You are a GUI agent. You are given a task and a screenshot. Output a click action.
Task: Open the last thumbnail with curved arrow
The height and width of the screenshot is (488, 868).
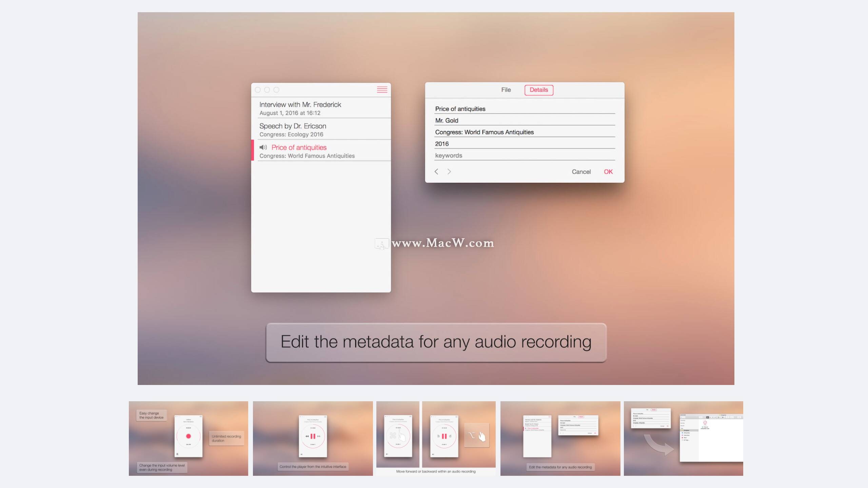[683, 438]
